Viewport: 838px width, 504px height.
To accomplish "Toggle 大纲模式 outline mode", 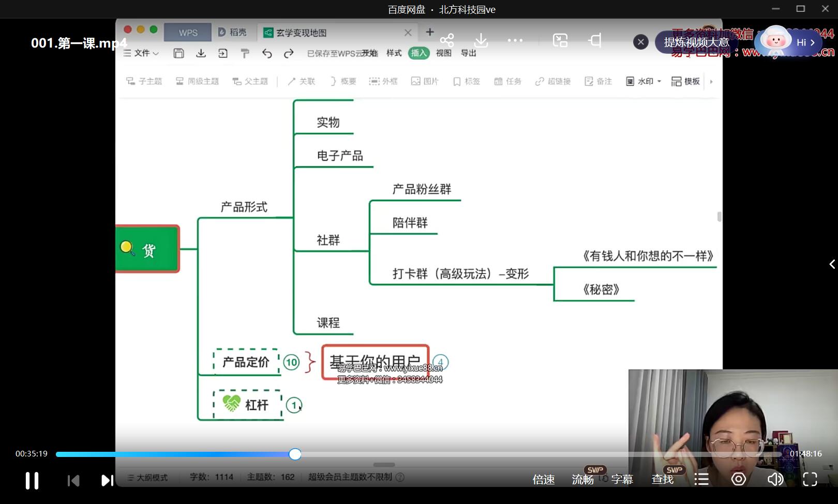I will [147, 477].
